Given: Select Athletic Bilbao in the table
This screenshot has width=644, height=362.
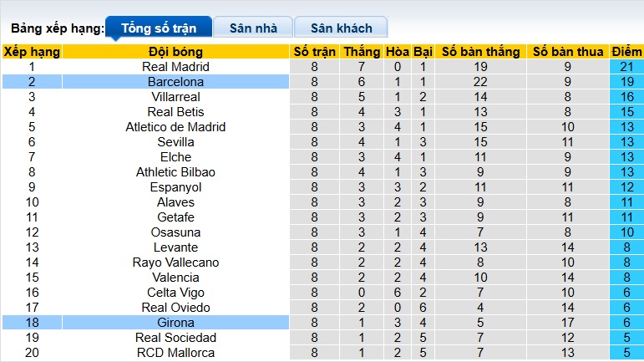Looking at the screenshot, I should tap(175, 172).
